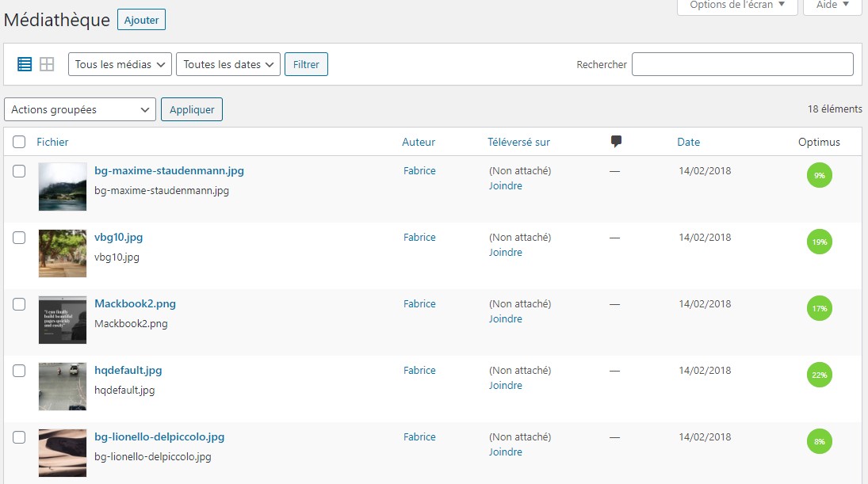868x484 pixels.
Task: Check the box for Mackbook2.png
Action: pyautogui.click(x=19, y=303)
